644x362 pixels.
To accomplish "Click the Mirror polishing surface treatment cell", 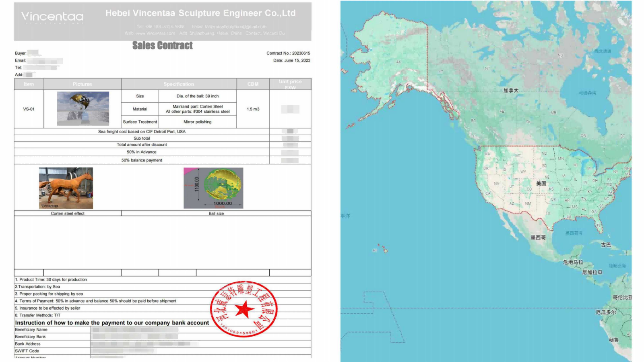I will (197, 122).
